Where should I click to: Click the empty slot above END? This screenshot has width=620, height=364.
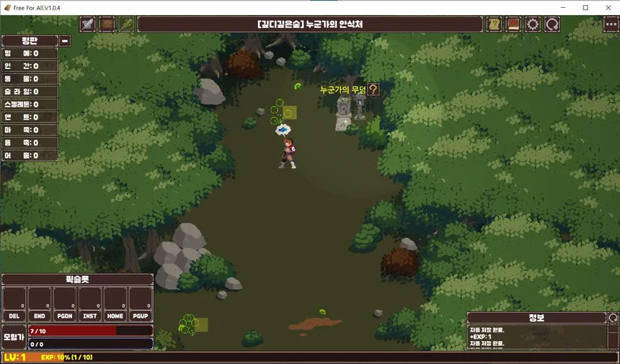[40, 298]
